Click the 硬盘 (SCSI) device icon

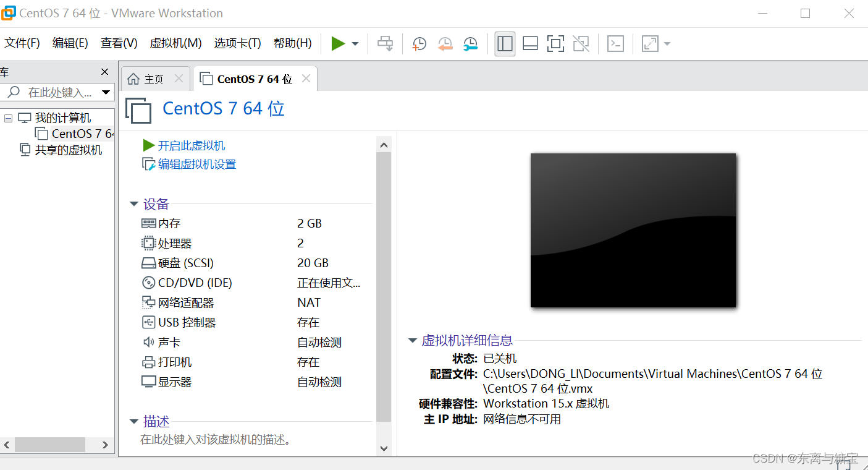coord(148,263)
